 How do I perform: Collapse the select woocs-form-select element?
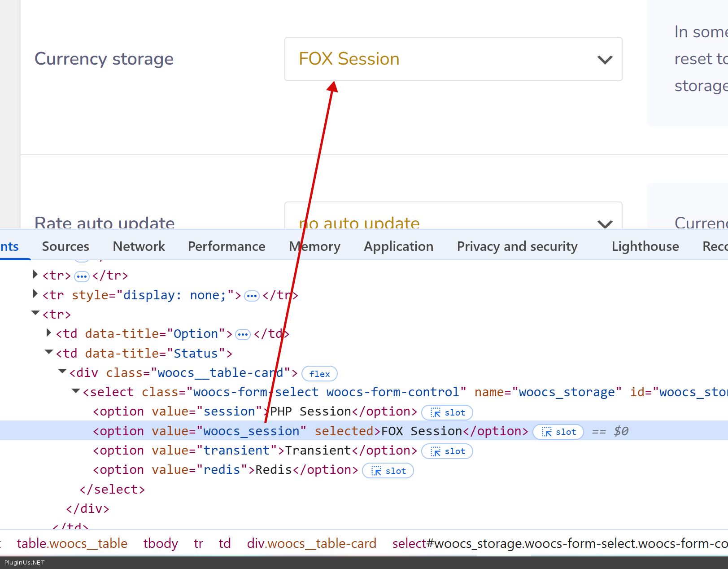tap(76, 392)
